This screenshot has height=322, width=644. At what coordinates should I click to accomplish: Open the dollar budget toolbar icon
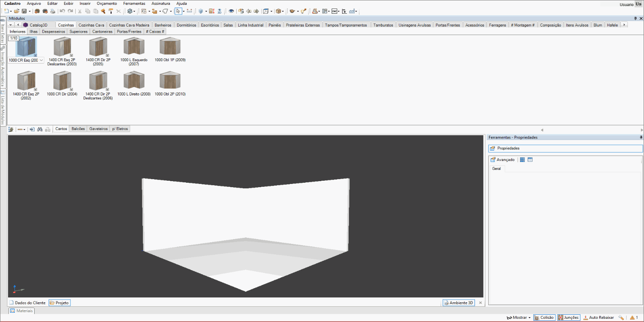[130, 11]
